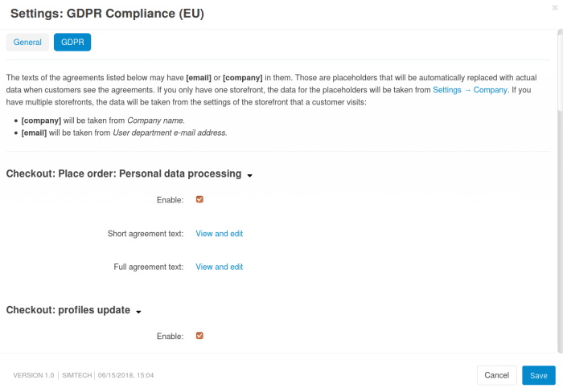Click the Checkout: Place order section heading
Image resolution: width=563 pixels, height=392 pixels.
124,174
